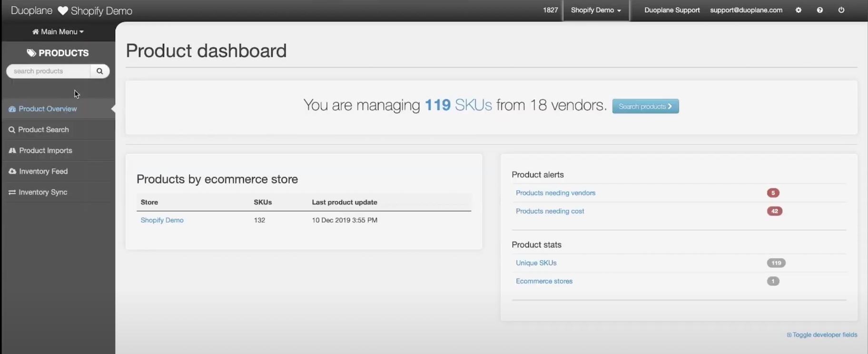Toggle developer fields

point(822,335)
